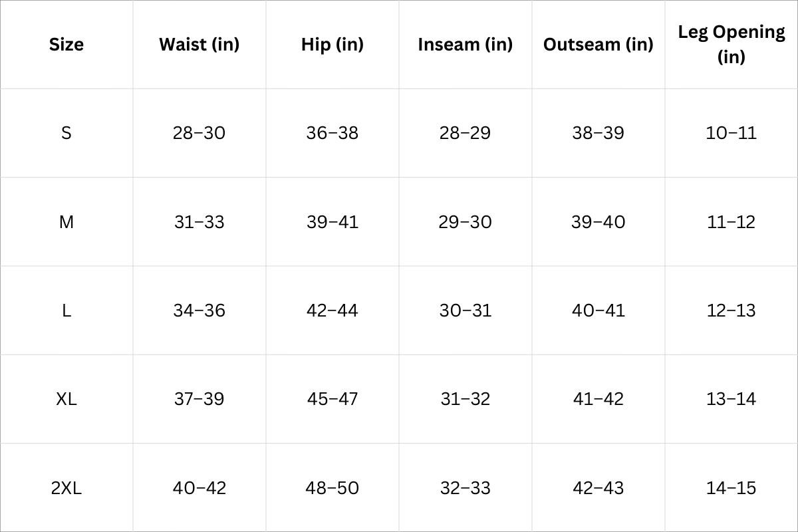The width and height of the screenshot is (798, 532).
Task: Select the S size row label
Action: 66,133
